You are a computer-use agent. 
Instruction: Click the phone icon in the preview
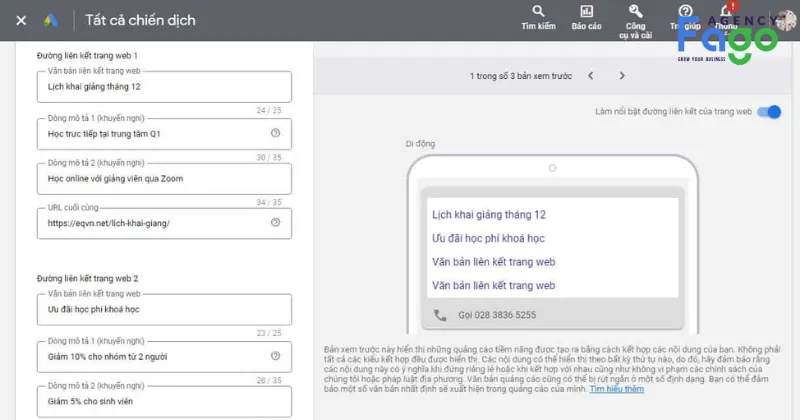(440, 315)
